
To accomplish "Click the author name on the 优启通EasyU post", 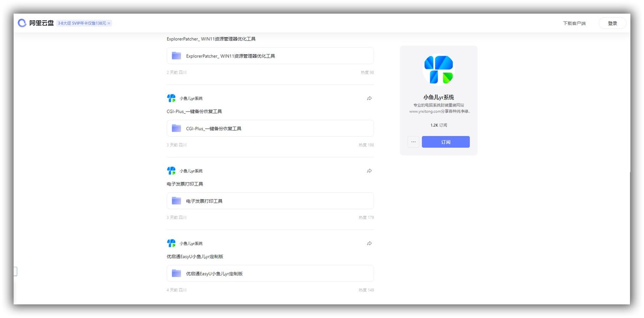I will 191,243.
